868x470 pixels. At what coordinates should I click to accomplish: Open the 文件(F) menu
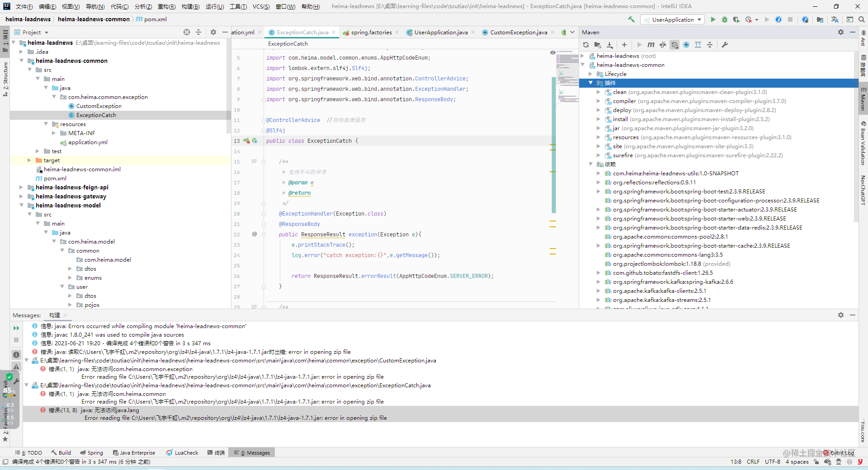tap(24, 6)
